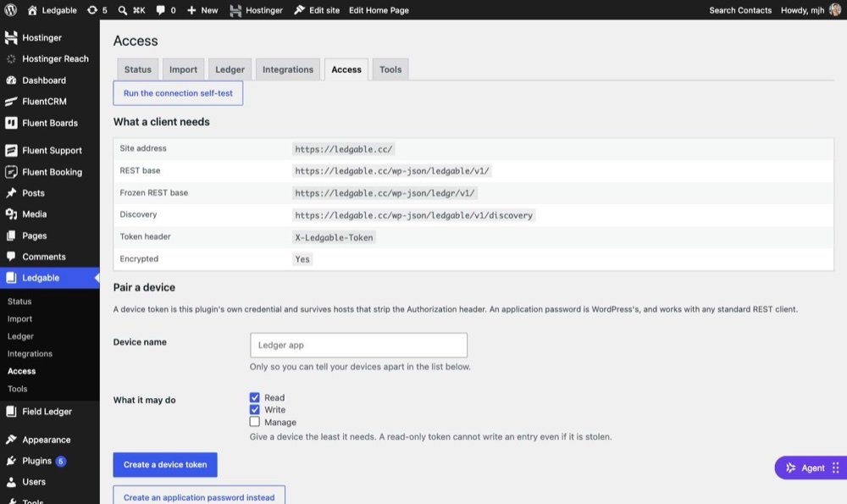This screenshot has height=504, width=847.
Task: Click Edit Home Page in admin bar
Action: 379,9
